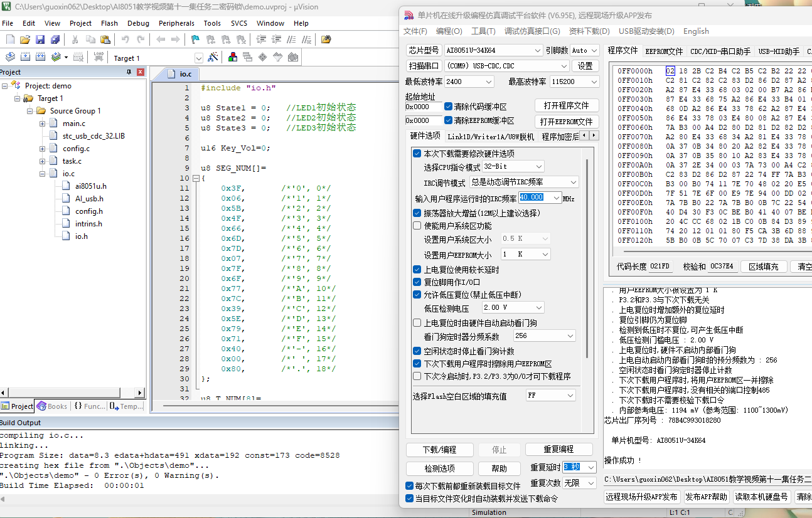The width and height of the screenshot is (812, 518).
Task: Insert a bookmark with the flag icon
Action: (195, 40)
